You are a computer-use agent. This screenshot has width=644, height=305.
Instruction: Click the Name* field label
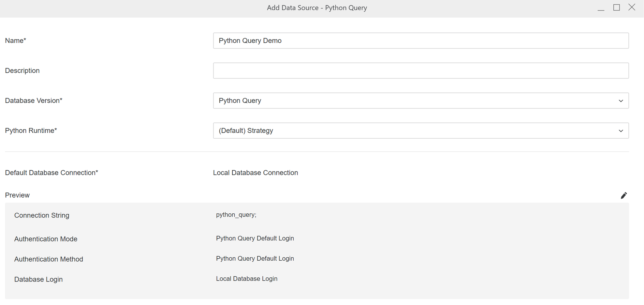[x=16, y=41]
